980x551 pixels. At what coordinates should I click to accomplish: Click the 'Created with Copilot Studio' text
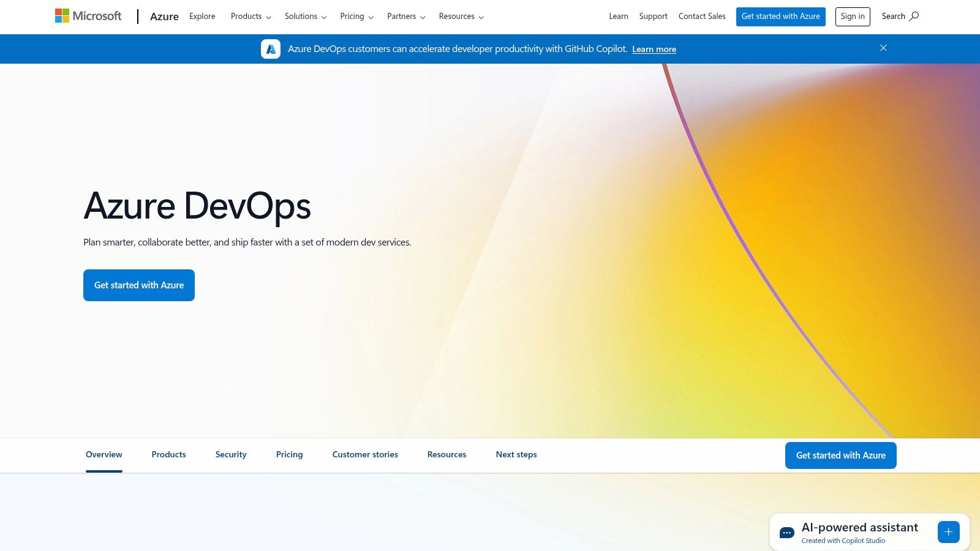coord(843,541)
